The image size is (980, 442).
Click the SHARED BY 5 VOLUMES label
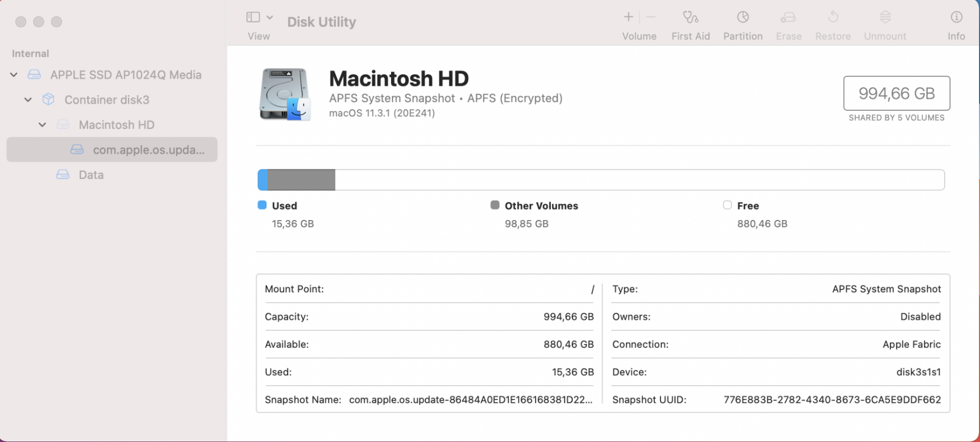(897, 118)
